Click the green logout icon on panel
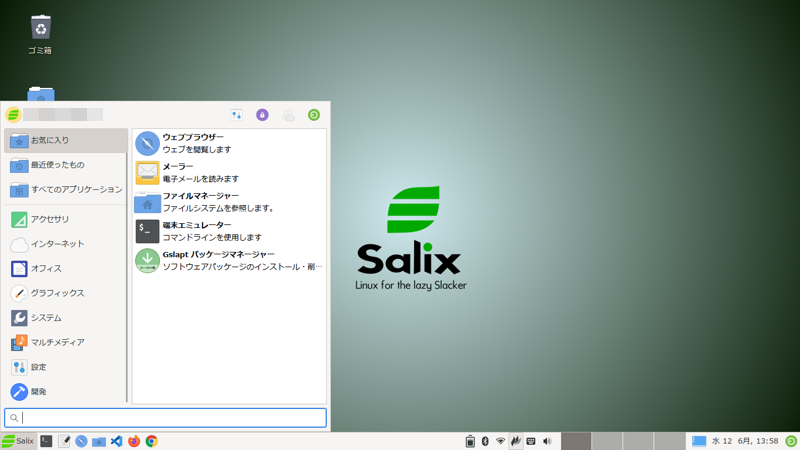Image resolution: width=800 pixels, height=450 pixels. point(791,441)
